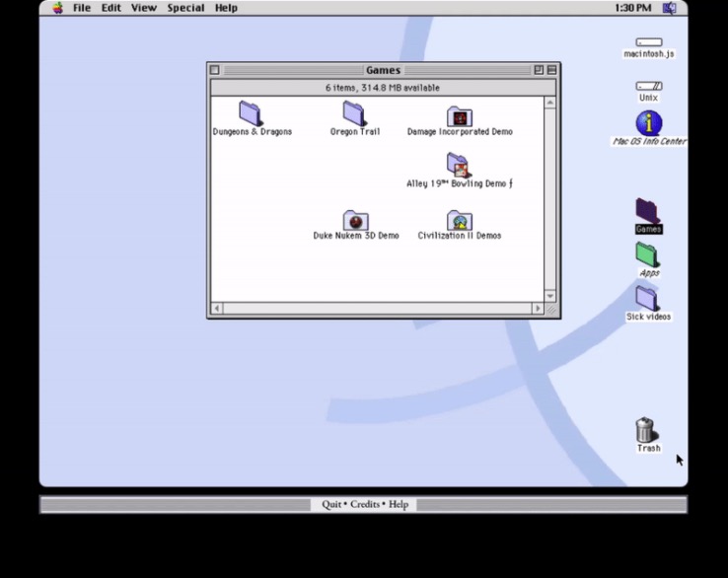Click the Games window title bar text
The height and width of the screenshot is (578, 728).
tap(383, 70)
